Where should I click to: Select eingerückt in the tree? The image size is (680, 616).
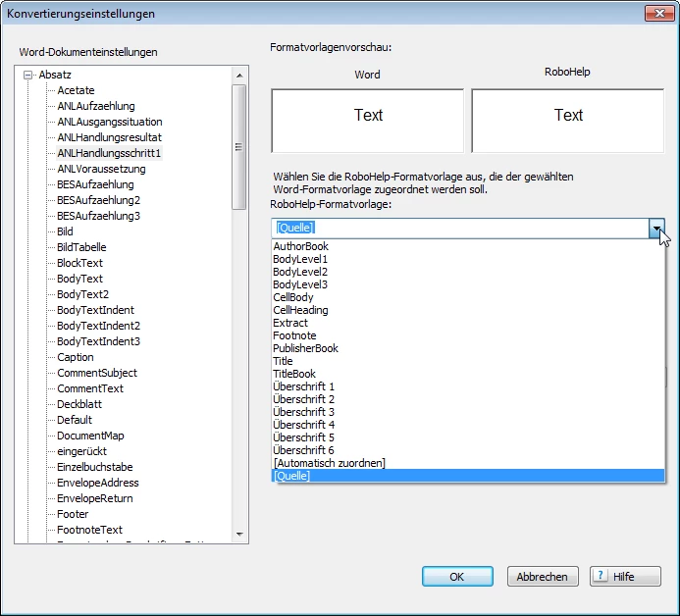(x=81, y=451)
